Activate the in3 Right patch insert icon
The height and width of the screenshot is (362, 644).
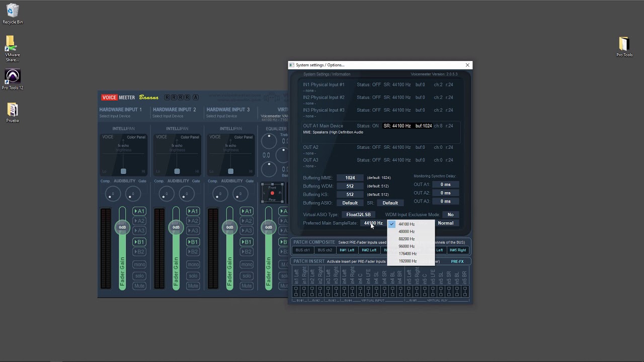336,291
